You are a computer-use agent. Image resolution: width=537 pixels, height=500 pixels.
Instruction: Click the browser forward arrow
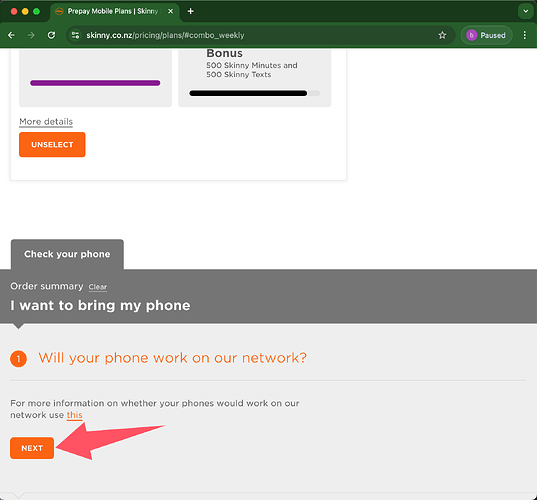click(x=31, y=35)
